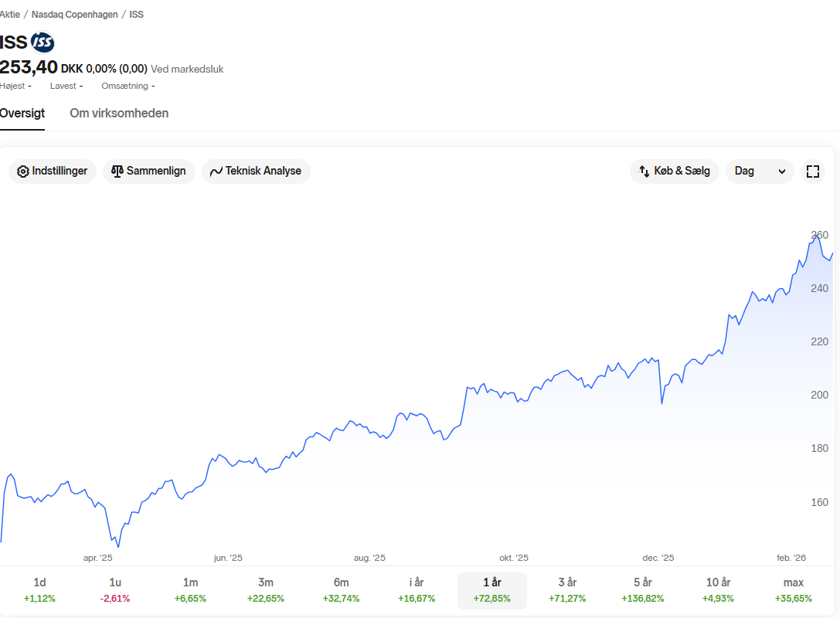Expand the Dag interval dropdown
The image size is (840, 618).
pos(760,171)
